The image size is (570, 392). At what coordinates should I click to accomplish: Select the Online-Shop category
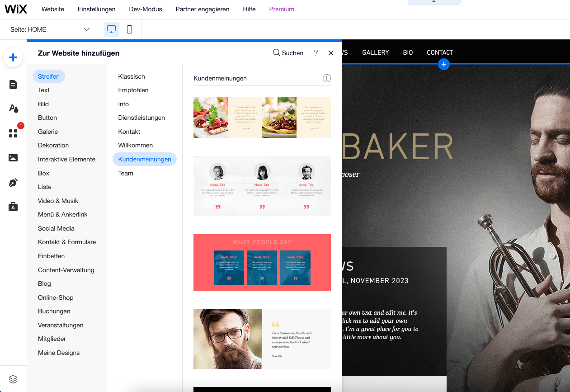tap(56, 298)
